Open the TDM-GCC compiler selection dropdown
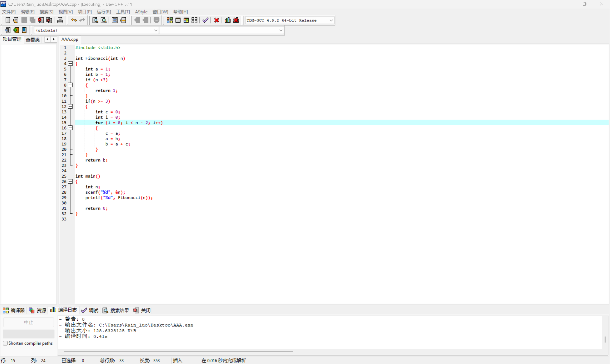Viewport: 610px width, 364px height. [x=331, y=20]
